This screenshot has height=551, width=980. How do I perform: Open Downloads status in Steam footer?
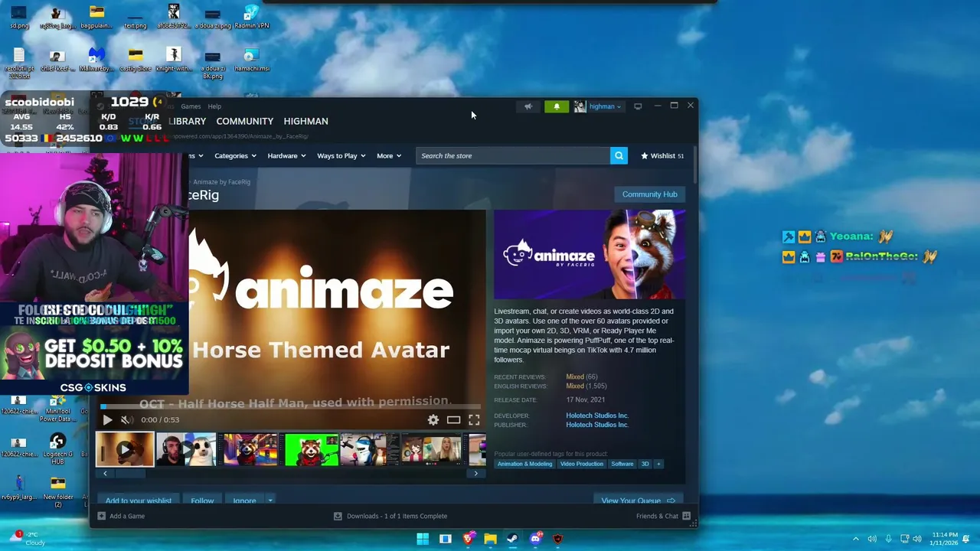pos(390,516)
